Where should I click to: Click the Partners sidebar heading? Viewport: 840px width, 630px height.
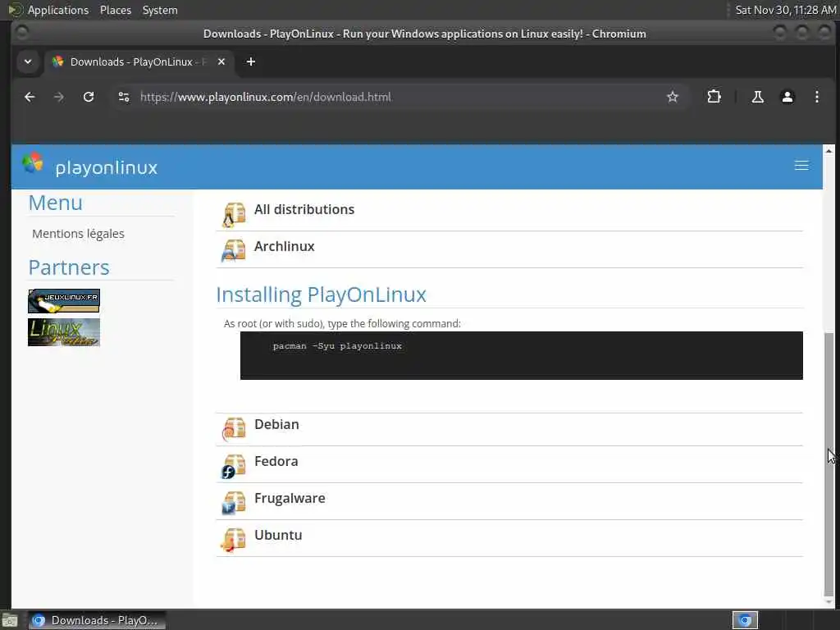point(69,267)
